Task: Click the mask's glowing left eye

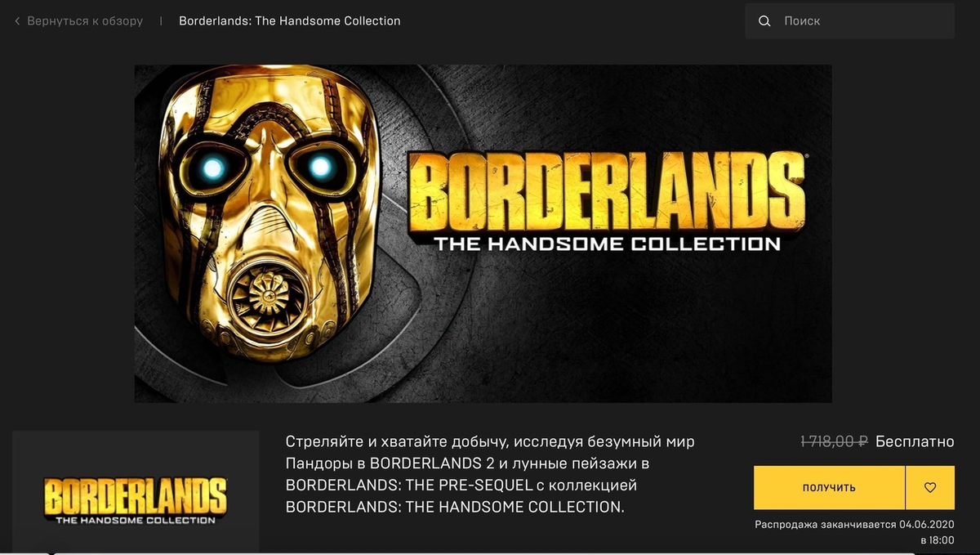Action: [213, 168]
